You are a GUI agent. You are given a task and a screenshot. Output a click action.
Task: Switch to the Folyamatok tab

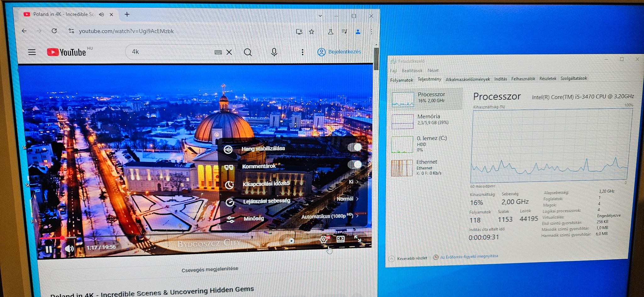(402, 80)
